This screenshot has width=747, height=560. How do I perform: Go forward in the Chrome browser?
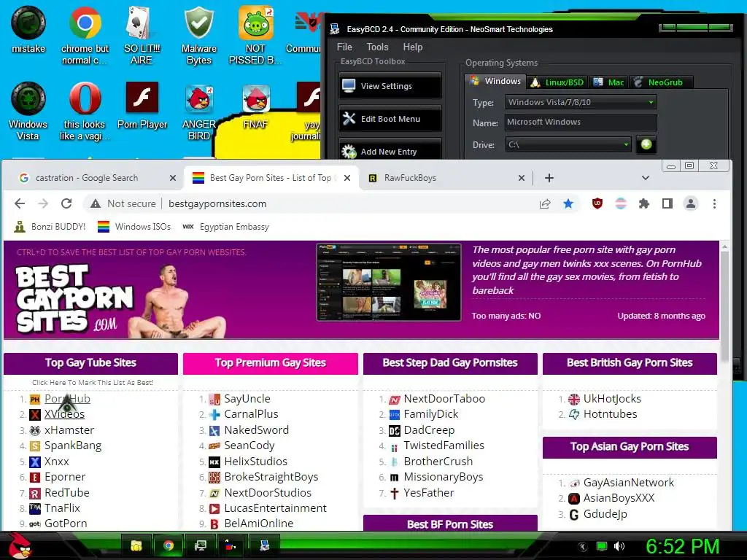point(43,204)
